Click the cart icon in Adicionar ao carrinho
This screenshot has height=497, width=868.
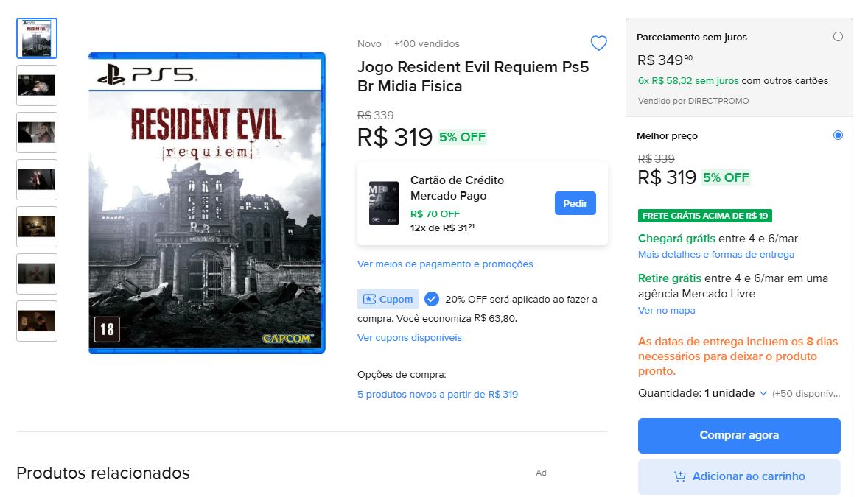[x=680, y=476]
